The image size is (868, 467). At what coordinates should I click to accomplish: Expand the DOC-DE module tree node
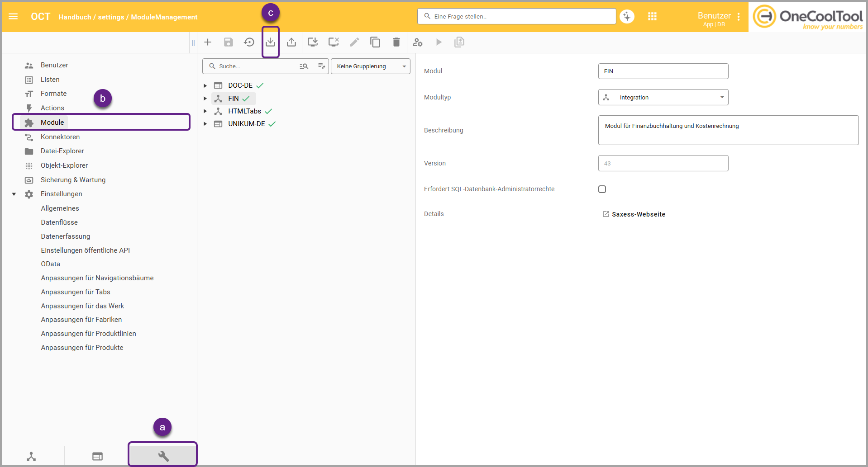(205, 85)
